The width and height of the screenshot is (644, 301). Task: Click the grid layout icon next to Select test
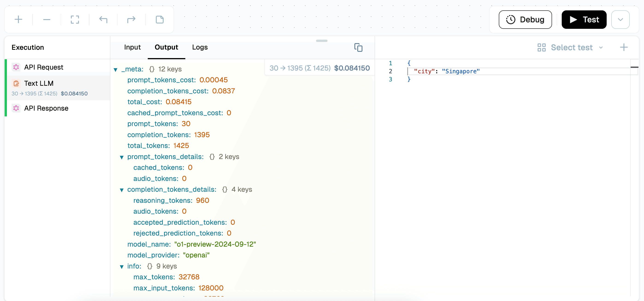[541, 47]
